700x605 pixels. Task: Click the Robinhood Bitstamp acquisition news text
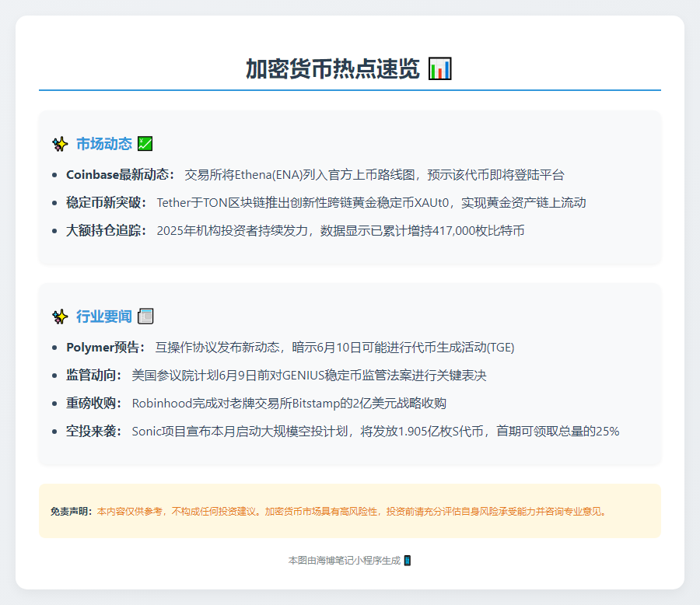(289, 404)
